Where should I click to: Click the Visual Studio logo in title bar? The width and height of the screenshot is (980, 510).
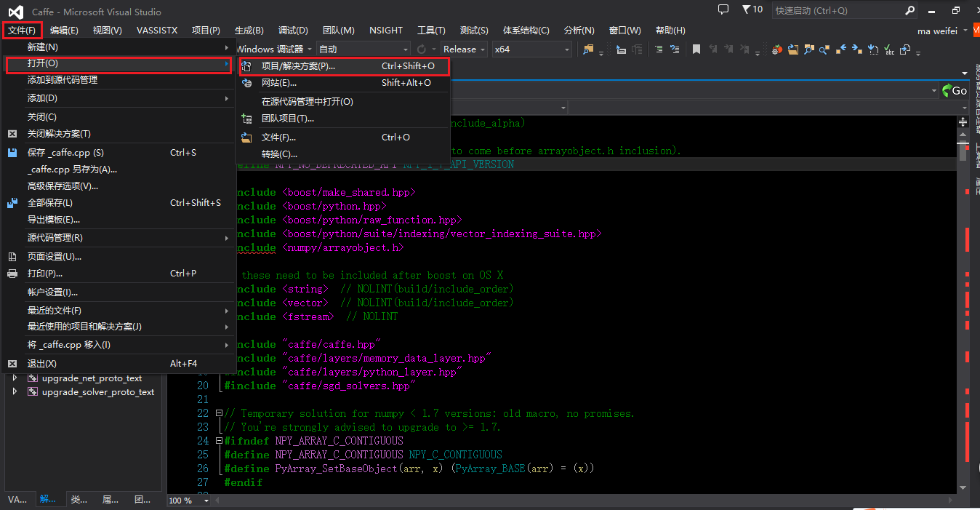(15, 12)
